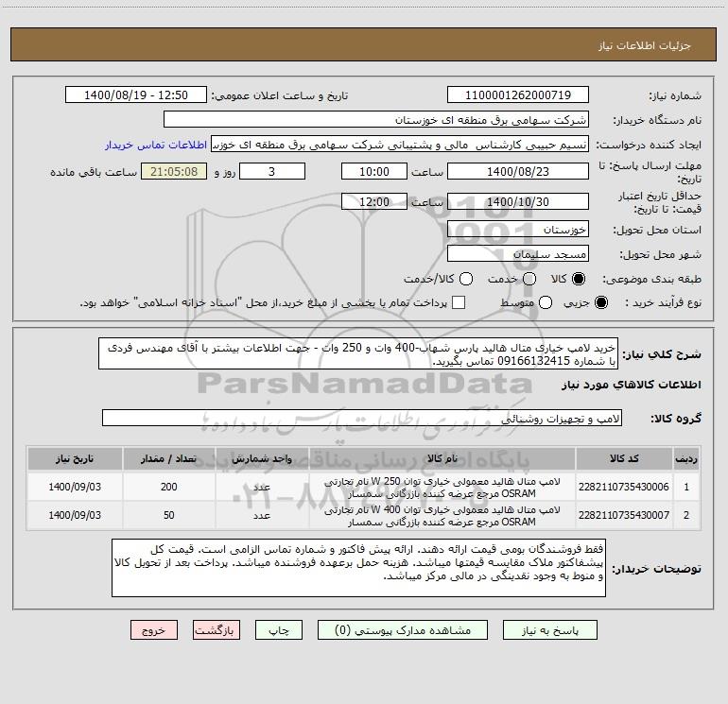The height and width of the screenshot is (704, 728).
Task: Click the request creator field
Action: tap(400, 145)
